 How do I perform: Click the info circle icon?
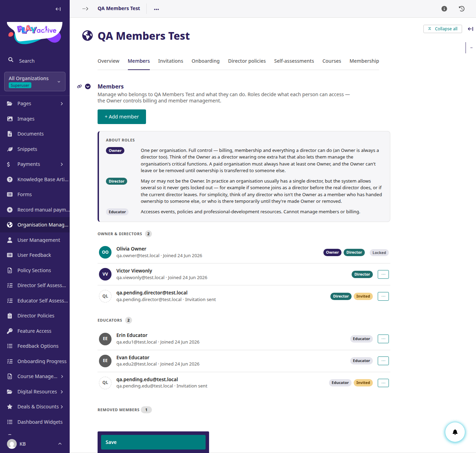click(x=444, y=9)
